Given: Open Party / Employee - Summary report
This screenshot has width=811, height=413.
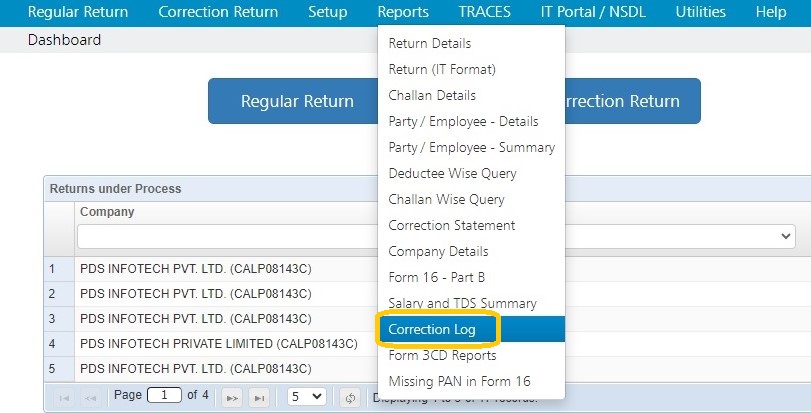Looking at the screenshot, I should 472,147.
